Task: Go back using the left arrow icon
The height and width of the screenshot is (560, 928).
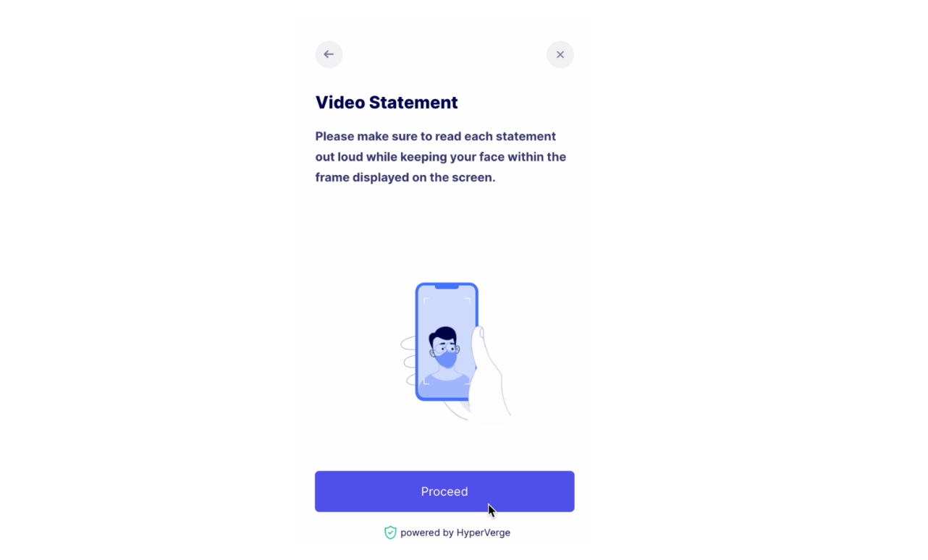Action: click(329, 54)
